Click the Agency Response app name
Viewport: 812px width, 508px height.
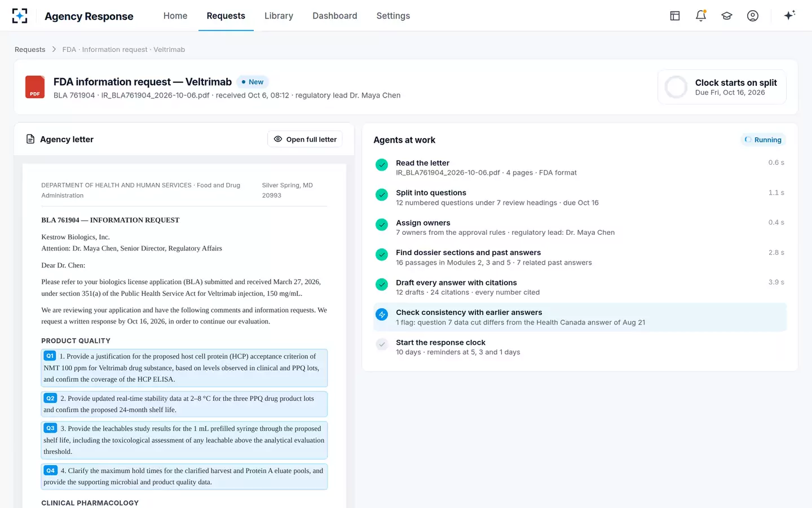click(89, 16)
